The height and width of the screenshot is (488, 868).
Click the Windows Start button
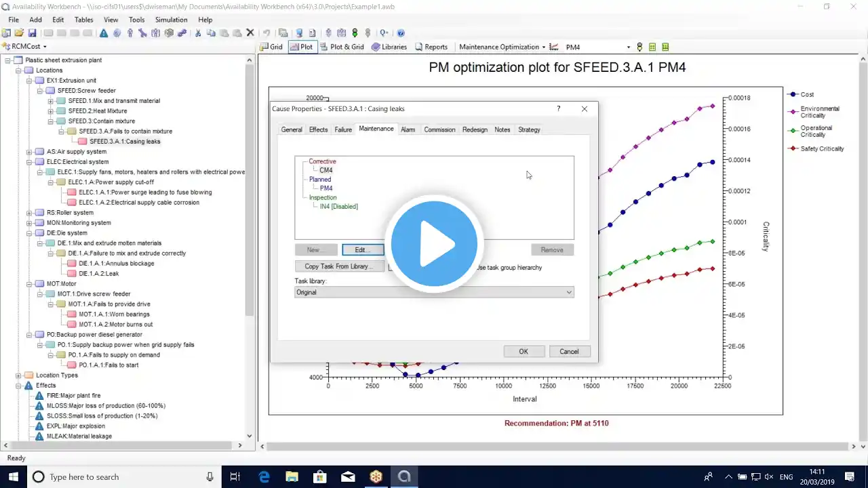click(14, 477)
